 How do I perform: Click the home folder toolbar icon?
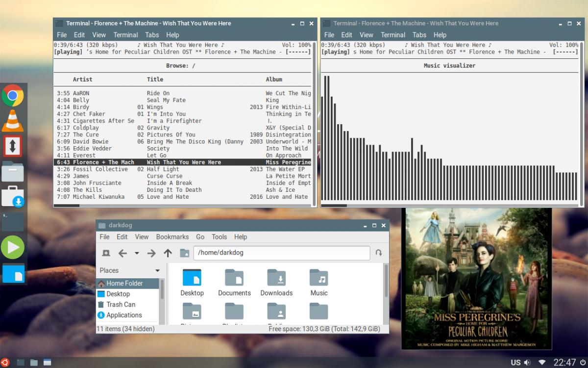[x=184, y=253]
